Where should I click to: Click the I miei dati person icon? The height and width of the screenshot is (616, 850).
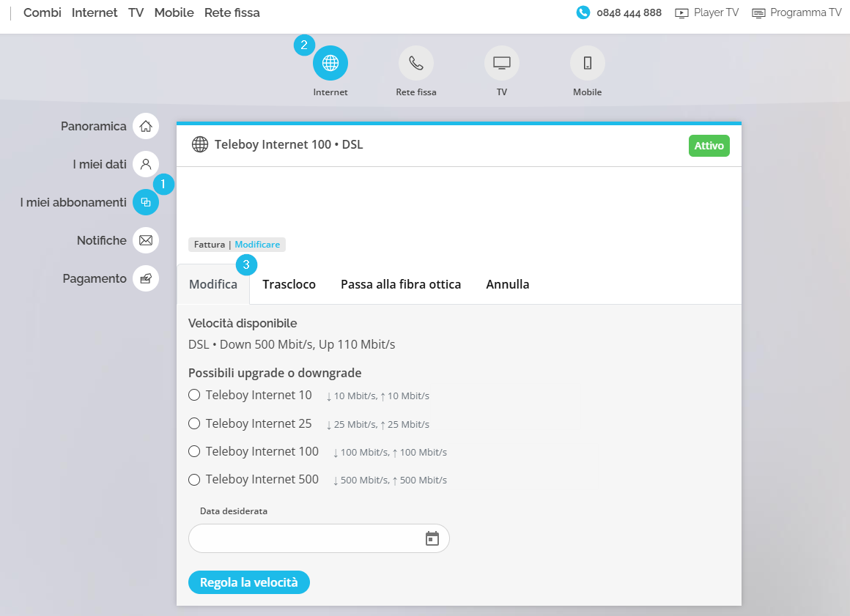point(146,164)
